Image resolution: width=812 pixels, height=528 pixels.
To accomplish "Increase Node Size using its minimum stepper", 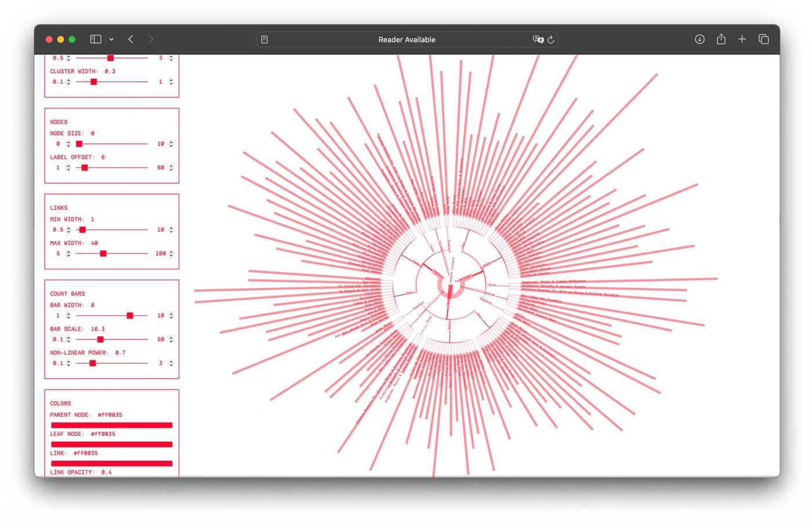I will (x=68, y=144).
